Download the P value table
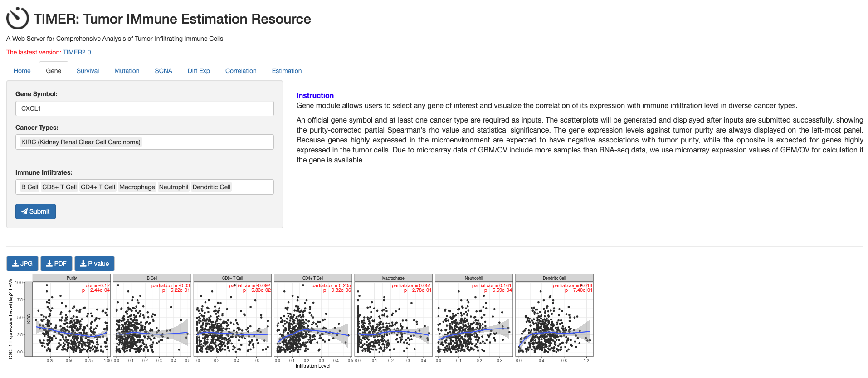 [x=94, y=264]
